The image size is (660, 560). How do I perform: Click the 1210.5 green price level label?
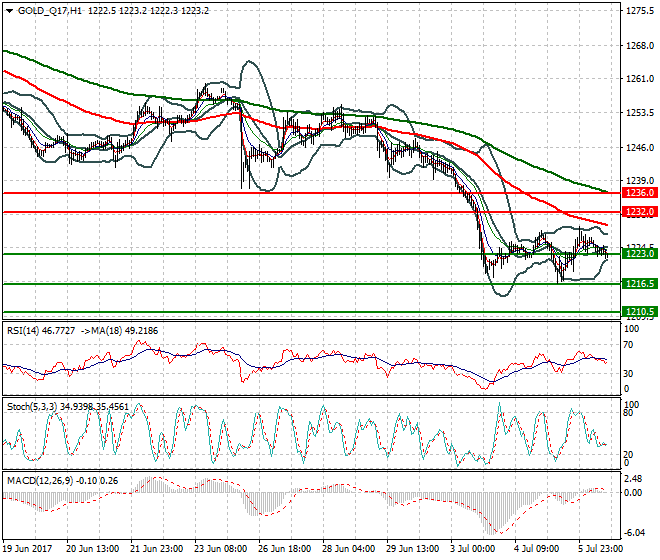(639, 312)
